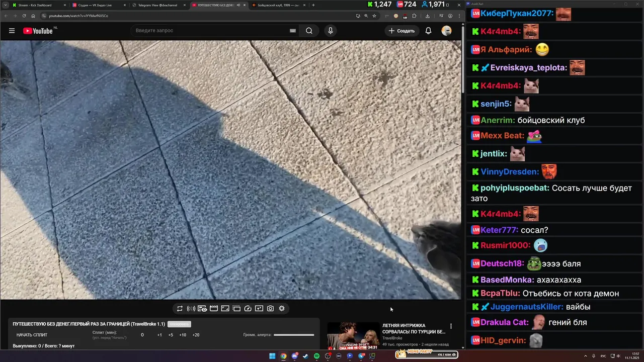Bookmark this page with star icon

pos(374,16)
